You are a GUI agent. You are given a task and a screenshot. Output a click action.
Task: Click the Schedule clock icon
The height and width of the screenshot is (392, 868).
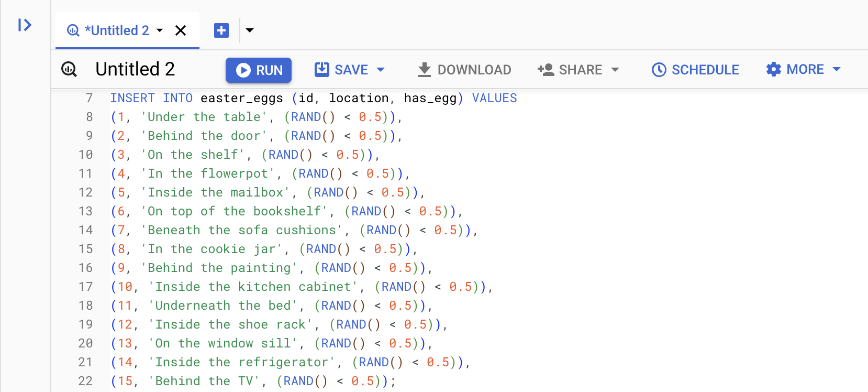659,70
